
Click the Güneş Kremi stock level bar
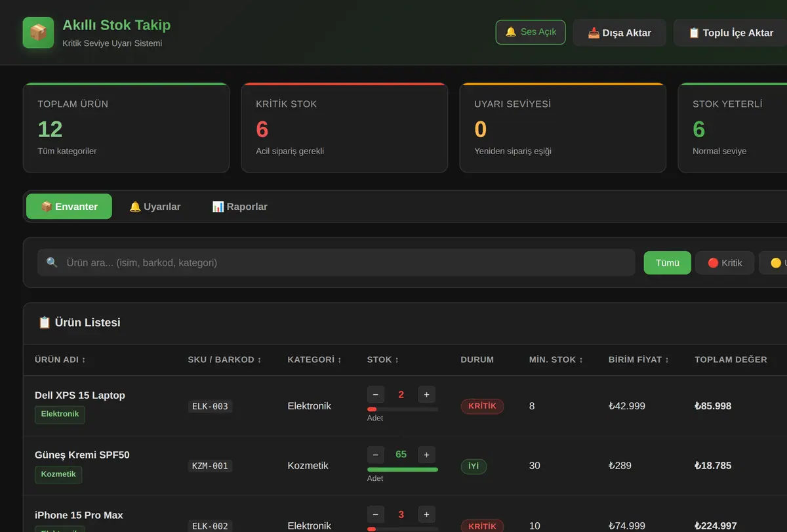coord(403,470)
